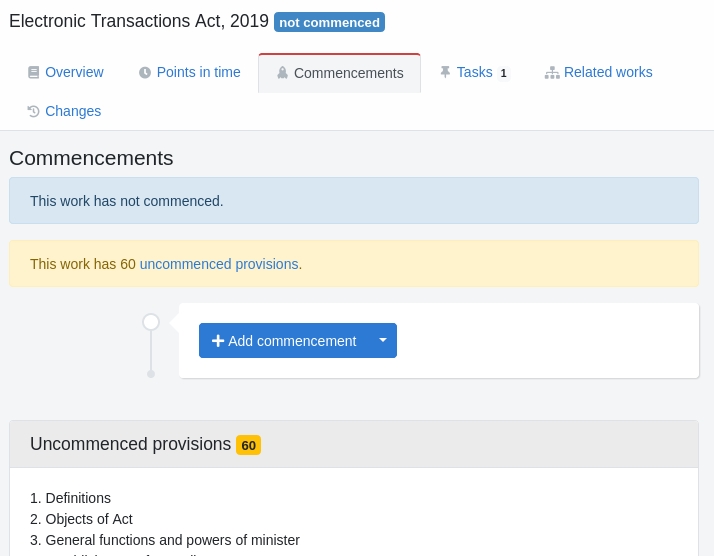Click the plus icon on Add commencement
The width and height of the screenshot is (714, 556).
(218, 341)
